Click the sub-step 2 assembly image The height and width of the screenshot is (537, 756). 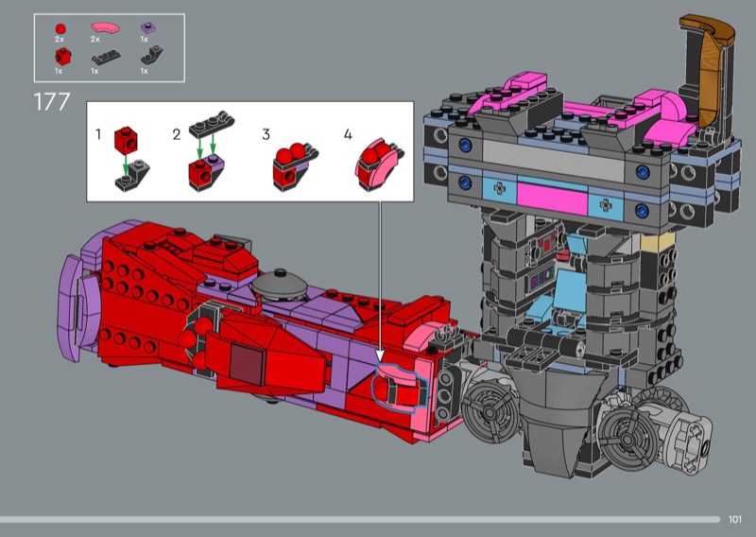(205, 153)
